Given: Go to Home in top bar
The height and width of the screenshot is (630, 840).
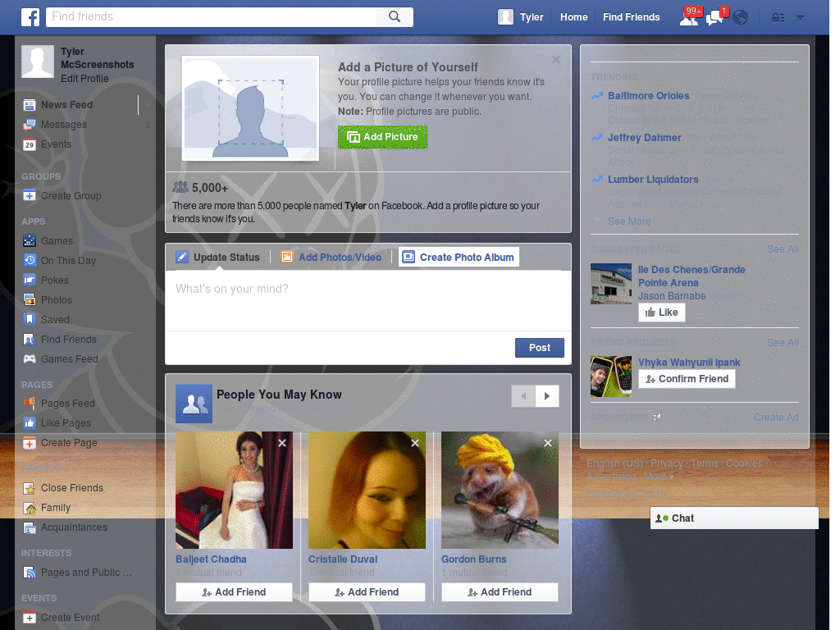Looking at the screenshot, I should (x=573, y=17).
